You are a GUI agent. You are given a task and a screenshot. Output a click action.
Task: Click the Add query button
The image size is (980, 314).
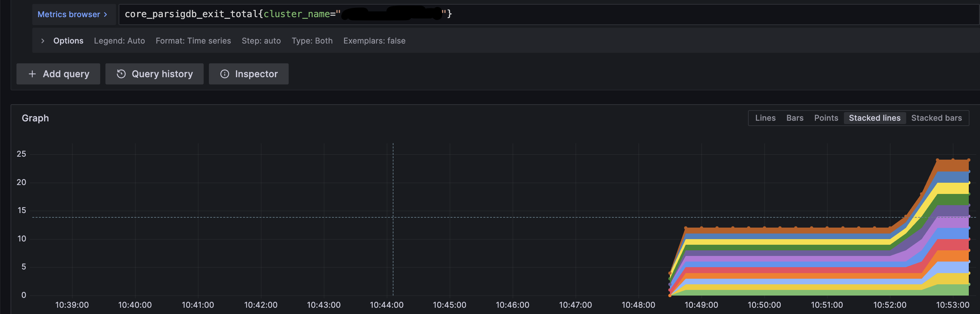point(58,74)
